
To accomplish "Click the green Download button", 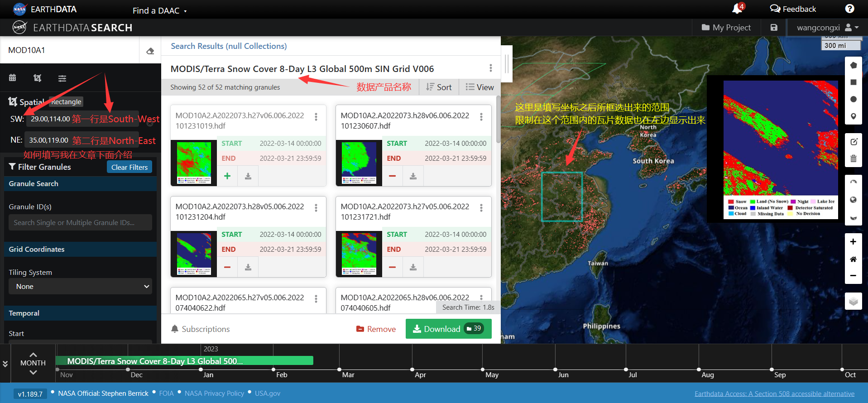I will (x=448, y=329).
